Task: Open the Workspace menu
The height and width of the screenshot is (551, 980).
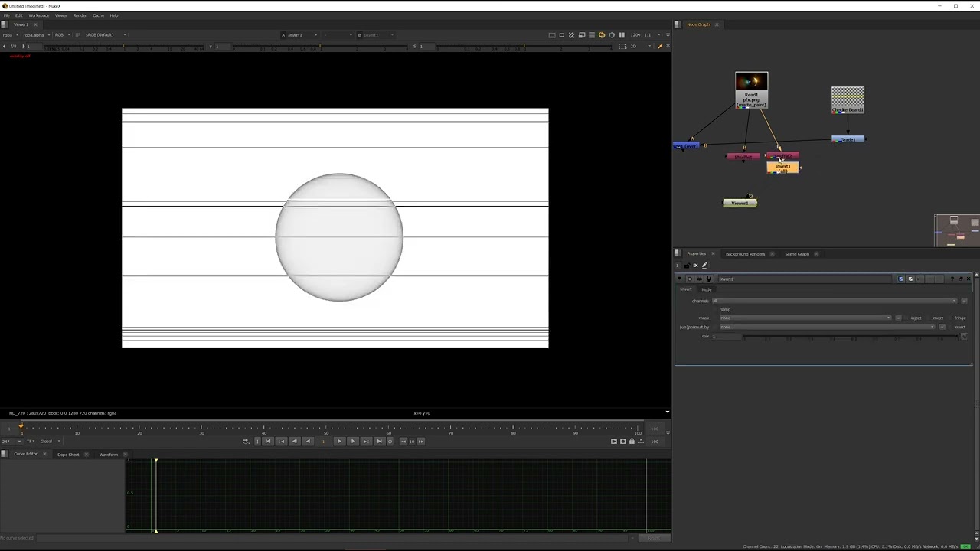Action: 39,15
